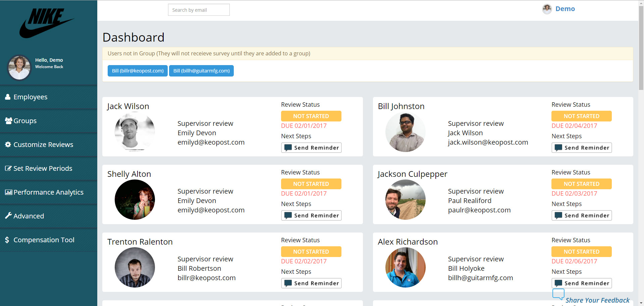Click the Groups people icon
The image size is (644, 306).
tap(8, 121)
